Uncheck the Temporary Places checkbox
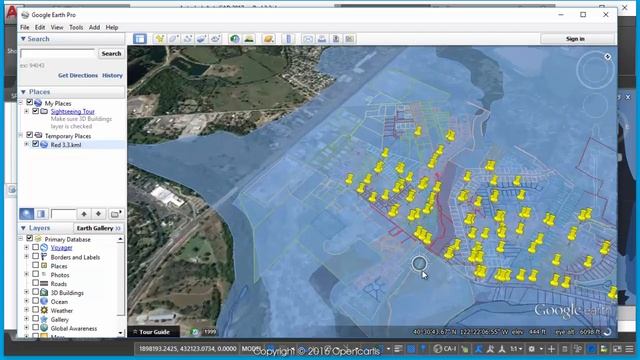Viewport: 640px width, 360px height. point(29,135)
